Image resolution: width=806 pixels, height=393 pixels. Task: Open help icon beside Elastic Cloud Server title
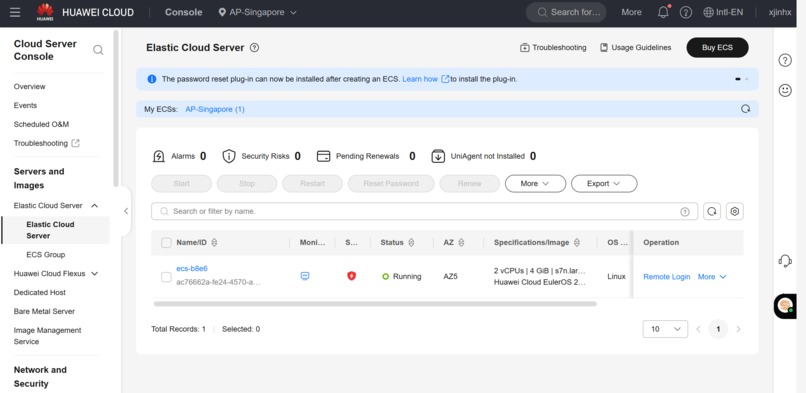click(254, 48)
